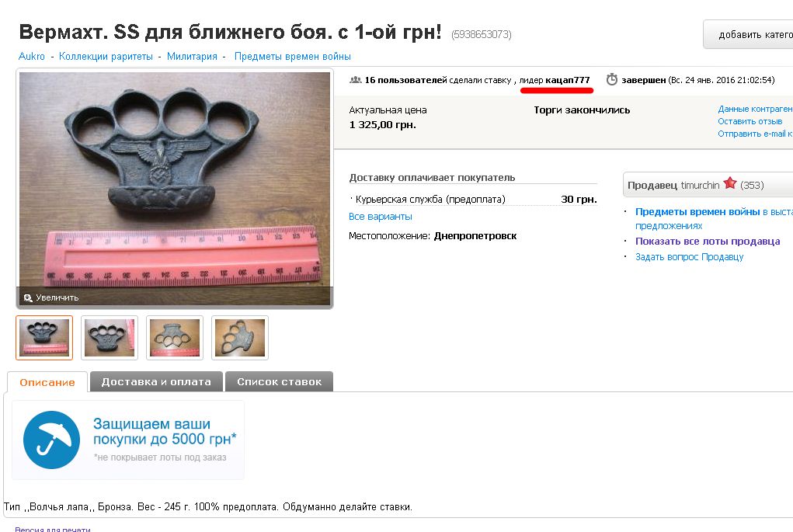This screenshot has height=532, width=793.
Task: Select the first thumbnail with the ruler
Action: click(x=44, y=338)
